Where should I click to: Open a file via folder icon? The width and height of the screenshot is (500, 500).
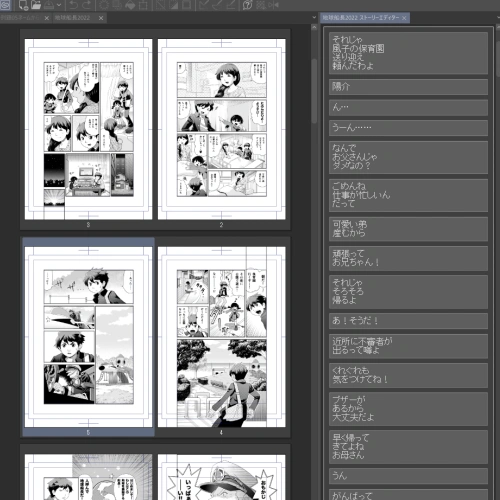tap(36, 5)
